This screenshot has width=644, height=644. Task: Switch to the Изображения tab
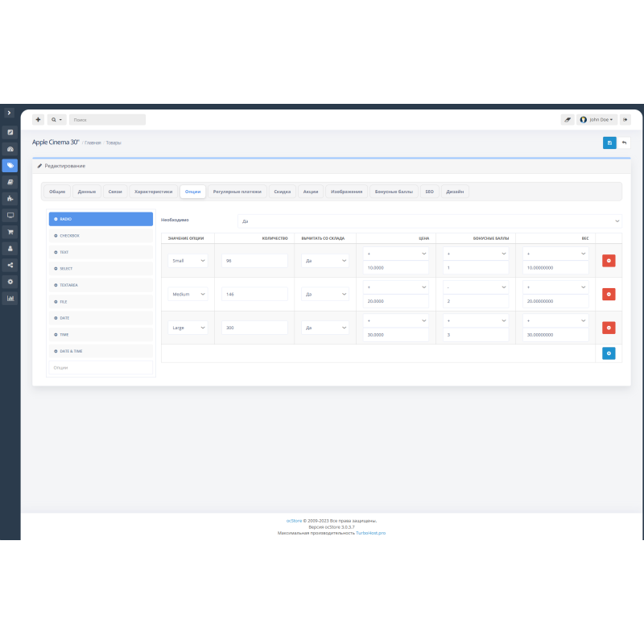point(347,192)
